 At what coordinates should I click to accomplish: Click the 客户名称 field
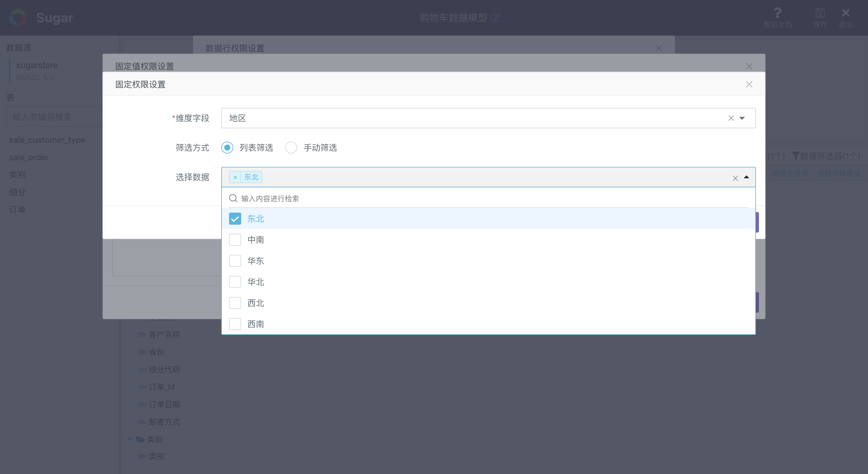point(165,335)
